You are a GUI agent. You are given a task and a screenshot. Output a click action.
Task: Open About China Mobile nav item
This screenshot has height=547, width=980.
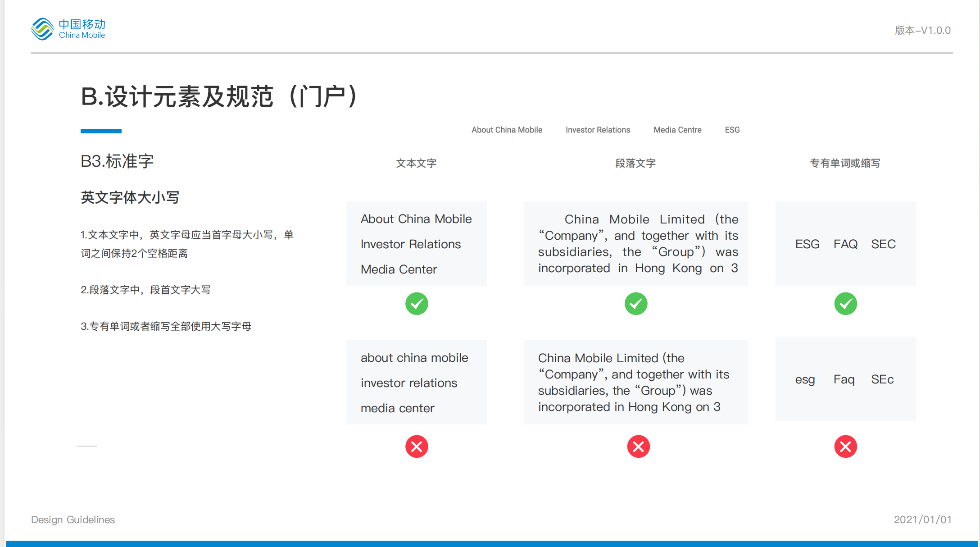click(507, 130)
